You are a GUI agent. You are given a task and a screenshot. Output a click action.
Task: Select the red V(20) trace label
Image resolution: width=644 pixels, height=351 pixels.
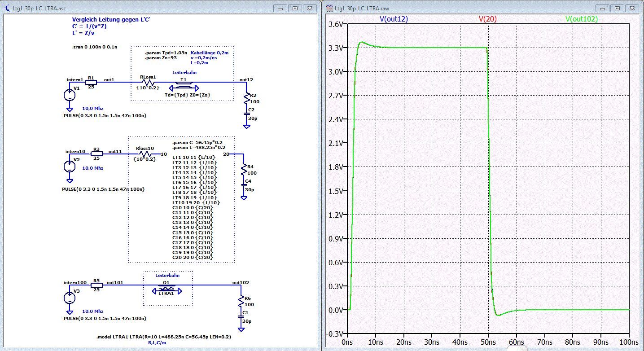coord(487,19)
